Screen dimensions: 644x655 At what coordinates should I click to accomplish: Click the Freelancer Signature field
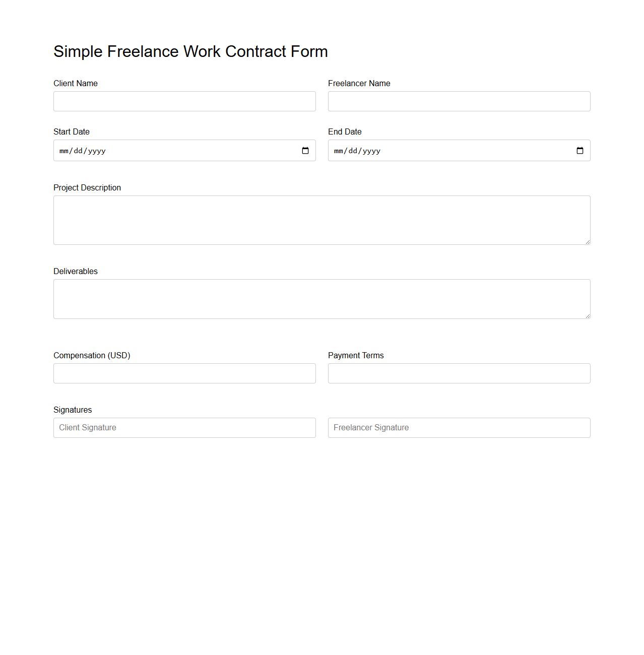tap(459, 427)
